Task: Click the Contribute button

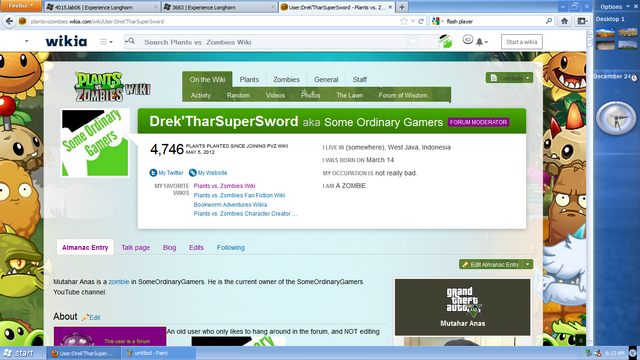Action: click(x=504, y=78)
